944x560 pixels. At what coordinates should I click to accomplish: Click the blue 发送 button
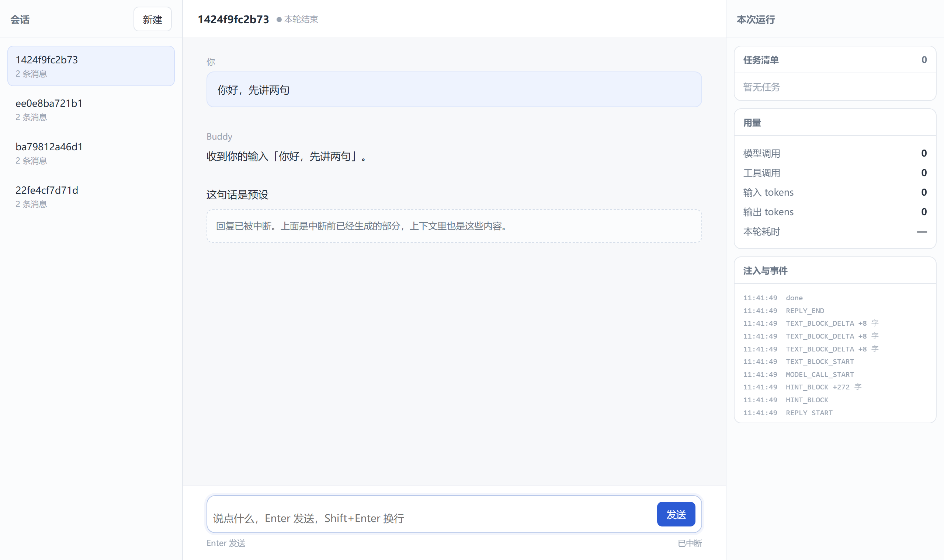tap(676, 514)
